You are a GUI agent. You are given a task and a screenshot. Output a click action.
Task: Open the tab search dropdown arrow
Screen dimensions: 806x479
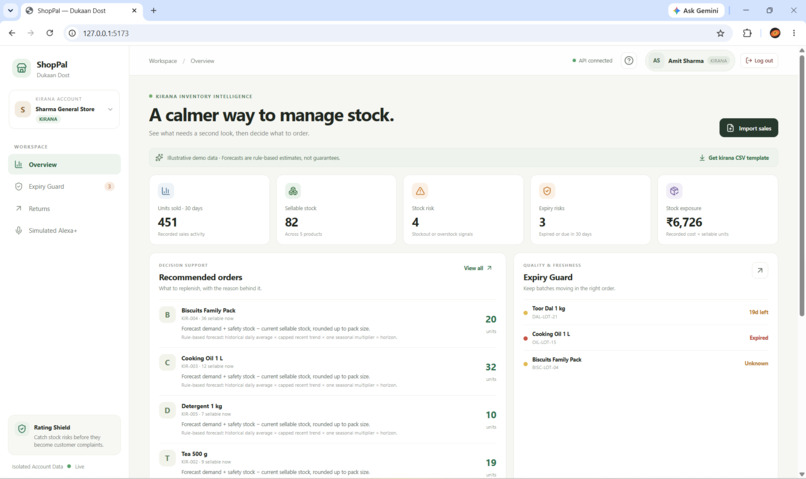point(10,11)
